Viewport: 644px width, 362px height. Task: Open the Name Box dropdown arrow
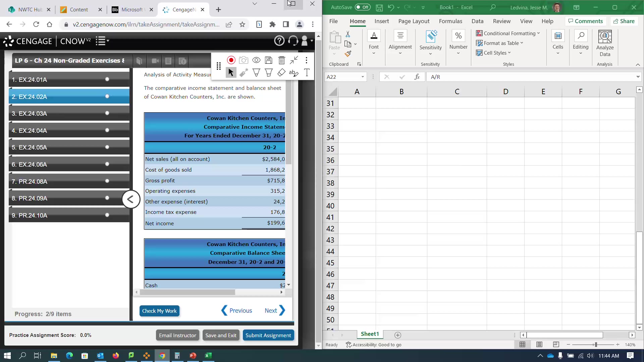tap(363, 77)
